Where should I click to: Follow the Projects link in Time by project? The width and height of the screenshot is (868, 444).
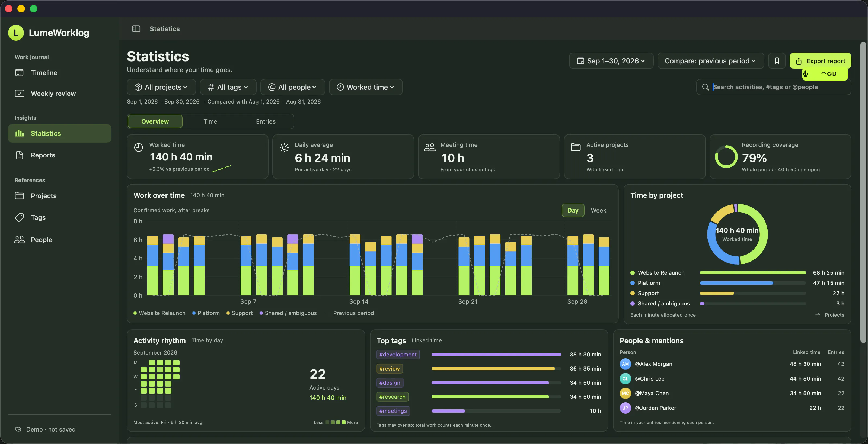pyautogui.click(x=829, y=315)
